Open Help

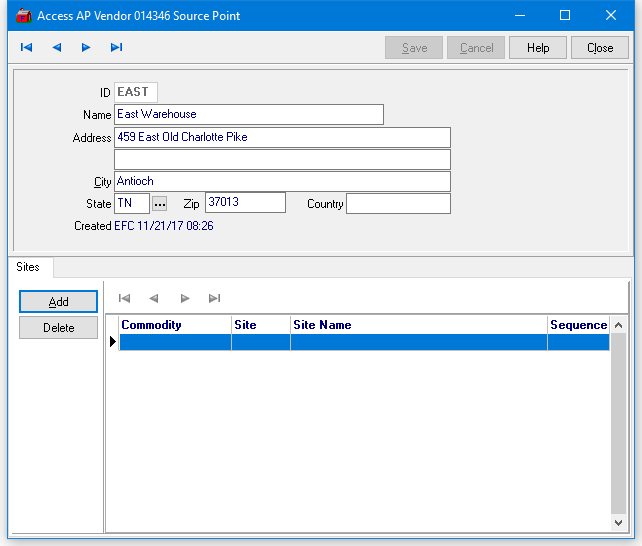pos(538,48)
